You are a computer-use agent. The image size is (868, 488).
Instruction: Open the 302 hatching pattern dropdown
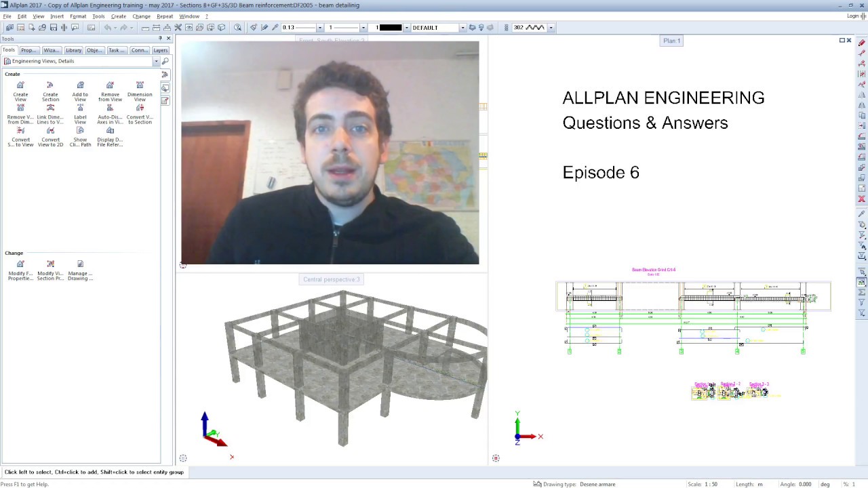tap(551, 28)
